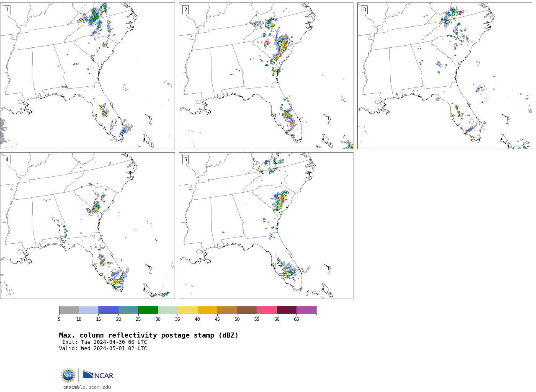
Task: Click the maroon 60-65 dBZ swatch
Action: [x=286, y=310]
